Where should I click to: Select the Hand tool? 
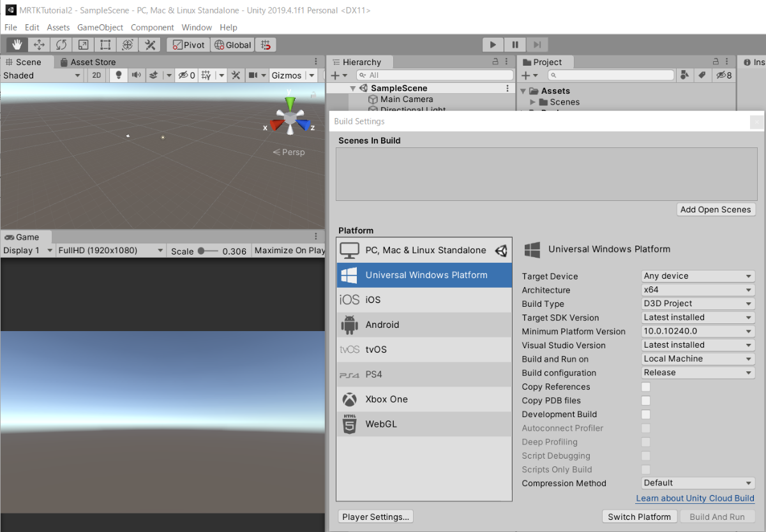click(18, 45)
